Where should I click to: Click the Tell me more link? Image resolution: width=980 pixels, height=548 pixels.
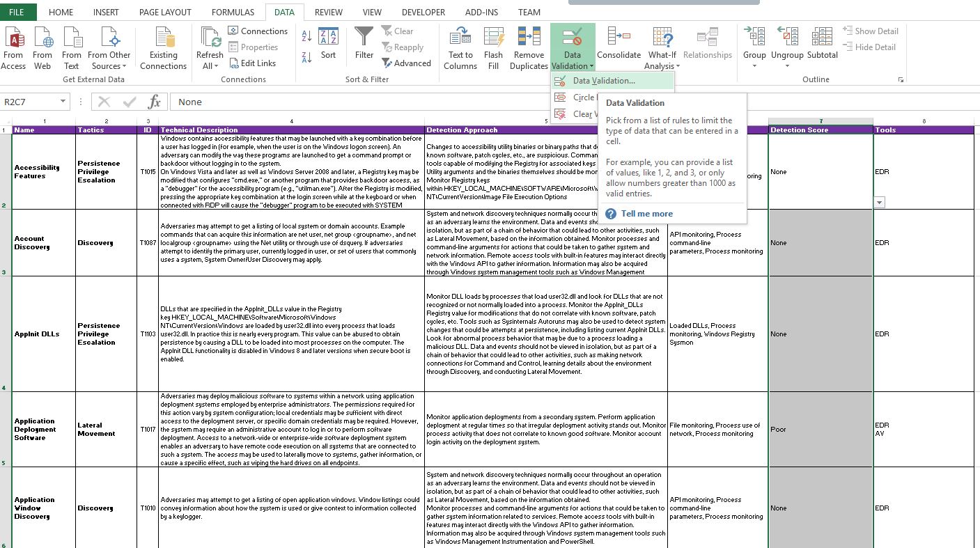pyautogui.click(x=647, y=214)
